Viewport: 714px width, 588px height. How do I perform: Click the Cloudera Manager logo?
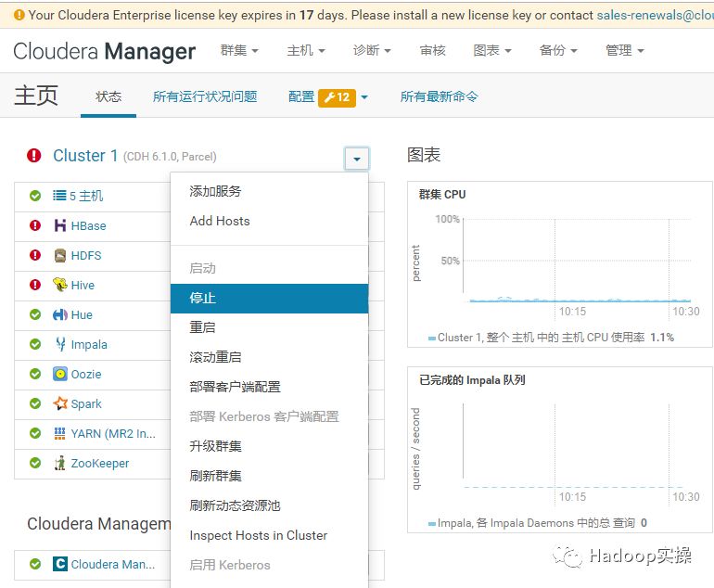104,51
